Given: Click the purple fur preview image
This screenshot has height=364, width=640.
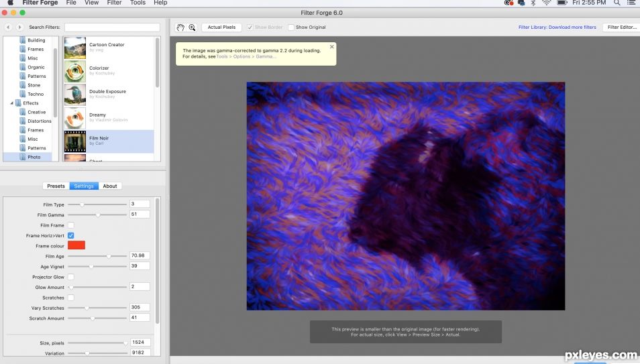Looking at the screenshot, I should point(406,196).
